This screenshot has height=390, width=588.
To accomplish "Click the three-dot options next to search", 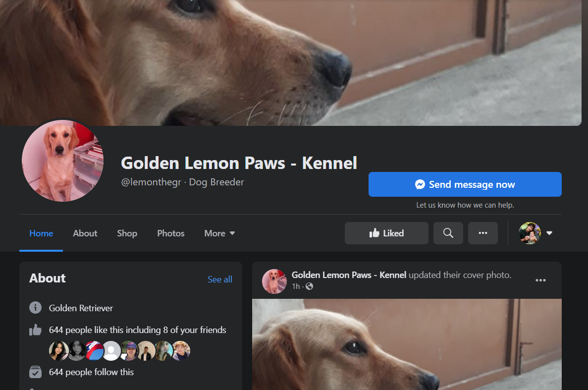I will [x=483, y=233].
